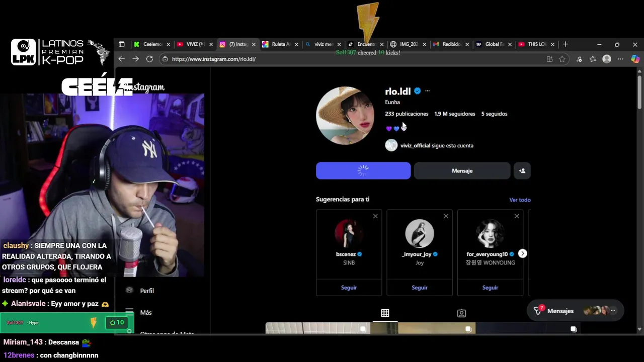Screen dimensions: 644x362
Task: Click the Instagram logo
Action: coord(144,87)
